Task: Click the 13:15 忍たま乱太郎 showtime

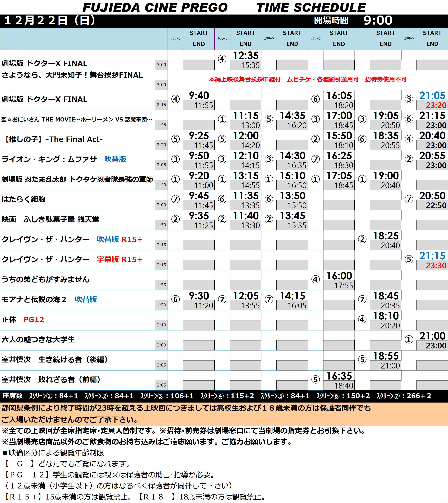Action: (246, 176)
